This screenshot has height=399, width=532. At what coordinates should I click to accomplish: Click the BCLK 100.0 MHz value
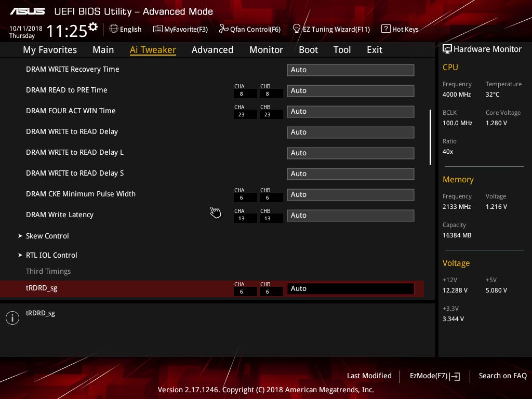(x=457, y=123)
